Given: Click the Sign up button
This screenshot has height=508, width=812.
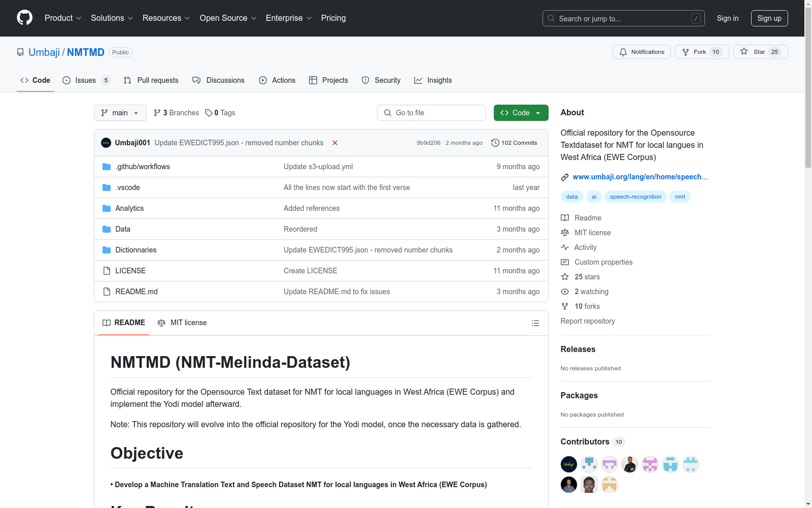Looking at the screenshot, I should (769, 18).
